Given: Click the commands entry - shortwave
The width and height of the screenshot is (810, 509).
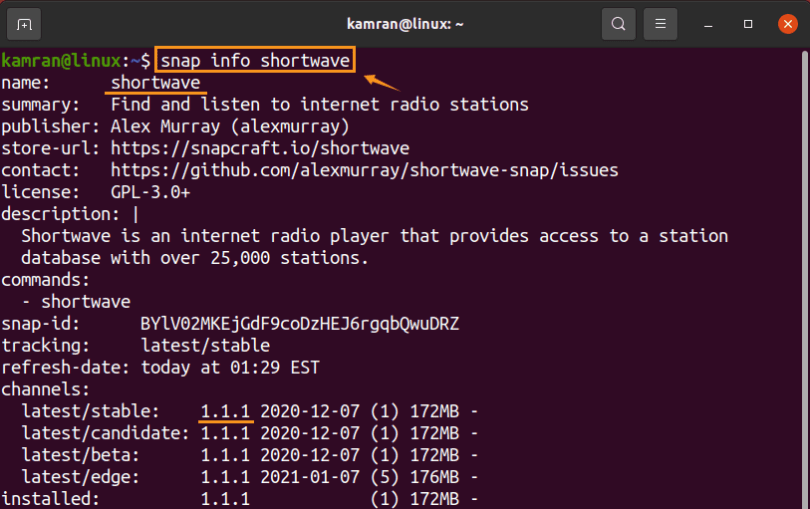Looking at the screenshot, I should pos(76,302).
